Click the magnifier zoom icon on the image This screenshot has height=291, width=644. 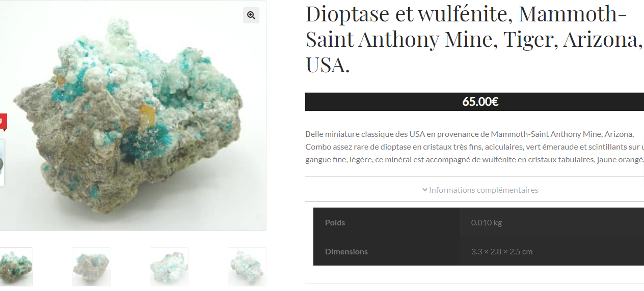(x=251, y=15)
